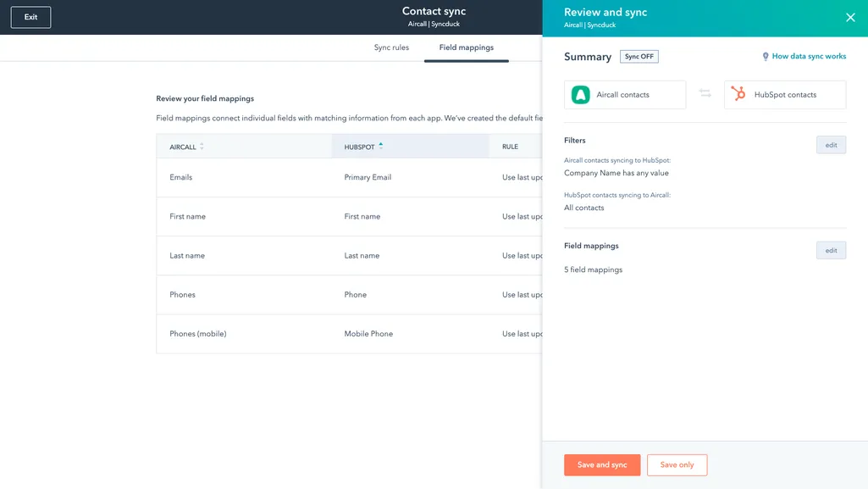Viewport: 868px width, 489px height.
Task: Click the Aircall contacts card
Action: tap(625, 95)
